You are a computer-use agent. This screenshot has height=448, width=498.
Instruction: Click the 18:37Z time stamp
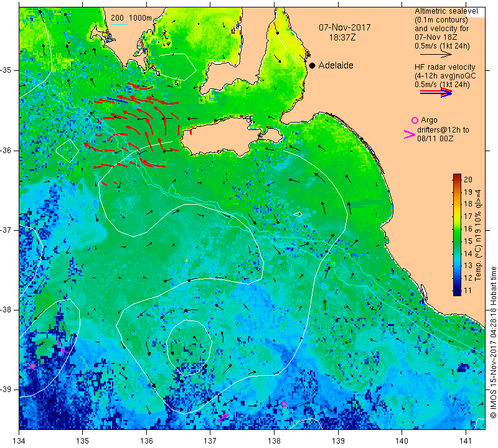point(342,37)
